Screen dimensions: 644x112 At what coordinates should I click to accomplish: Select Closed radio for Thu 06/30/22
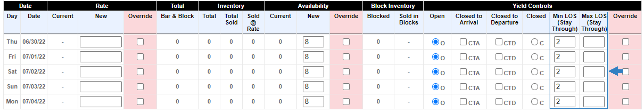pos(535,42)
